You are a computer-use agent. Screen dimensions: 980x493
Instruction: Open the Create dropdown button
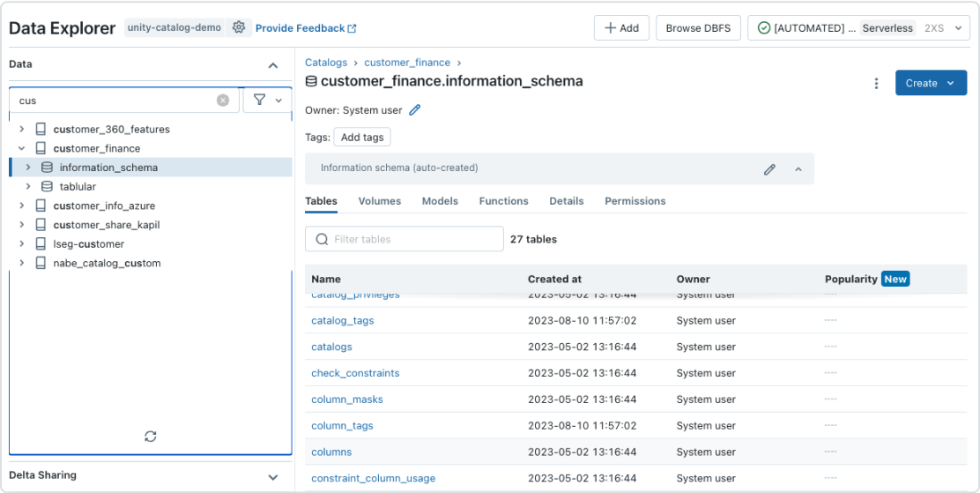tap(931, 83)
